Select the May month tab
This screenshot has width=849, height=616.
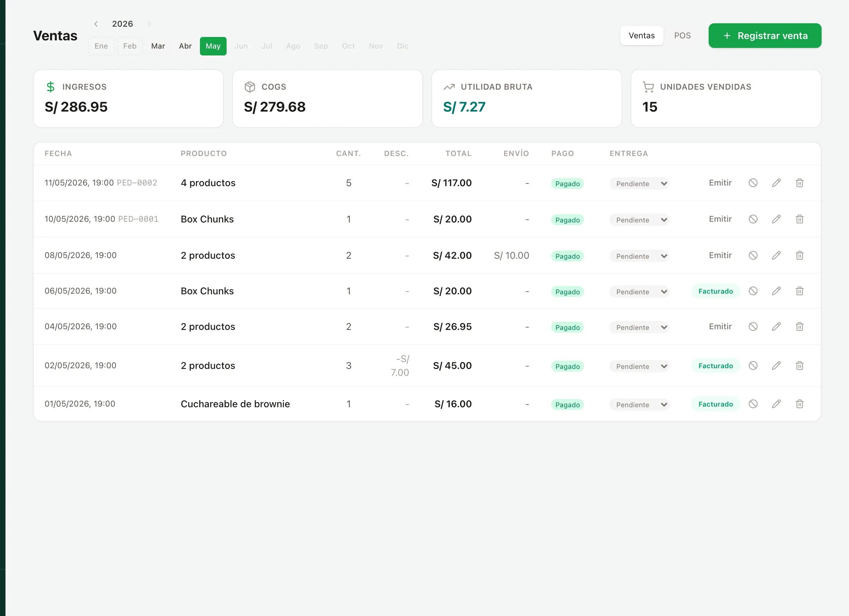(x=213, y=46)
